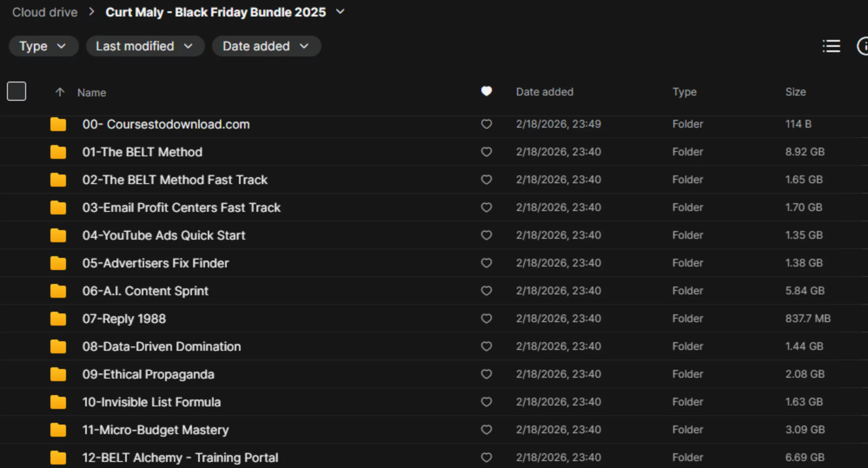
Task: Click the heart icon in the column header
Action: tap(486, 92)
